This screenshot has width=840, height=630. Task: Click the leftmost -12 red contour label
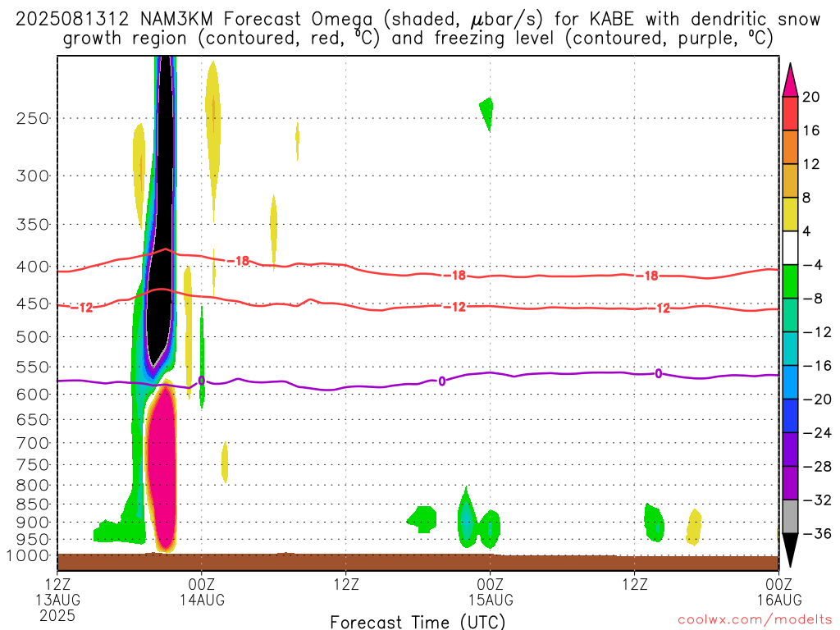click(x=81, y=308)
